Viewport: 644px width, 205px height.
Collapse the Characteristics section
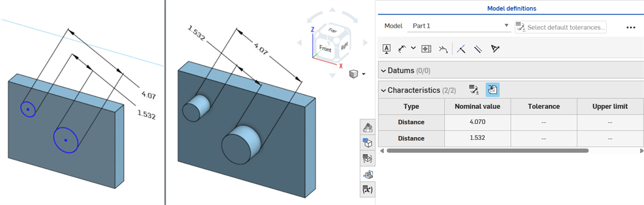click(383, 90)
